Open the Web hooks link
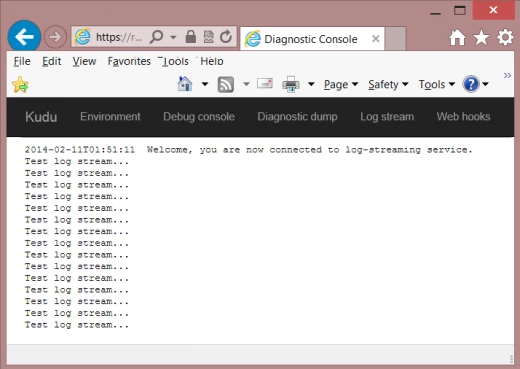The image size is (520, 369). [x=464, y=117]
